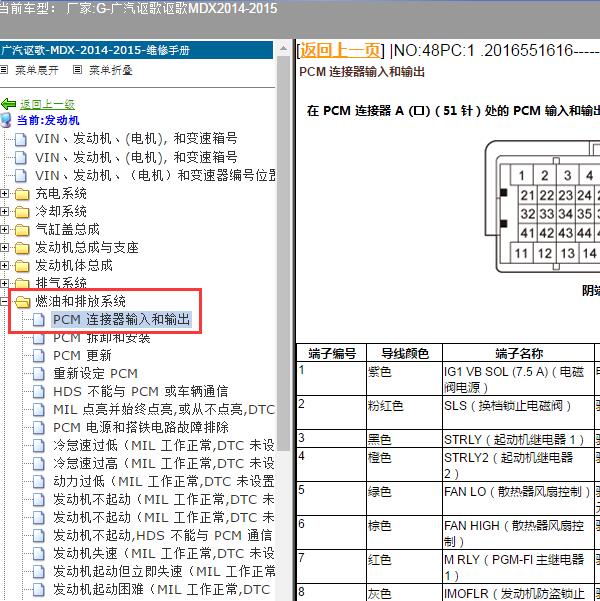Viewport: 600px width, 601px height.
Task: Open 发动机起动但立即失速 document
Action: (164, 571)
